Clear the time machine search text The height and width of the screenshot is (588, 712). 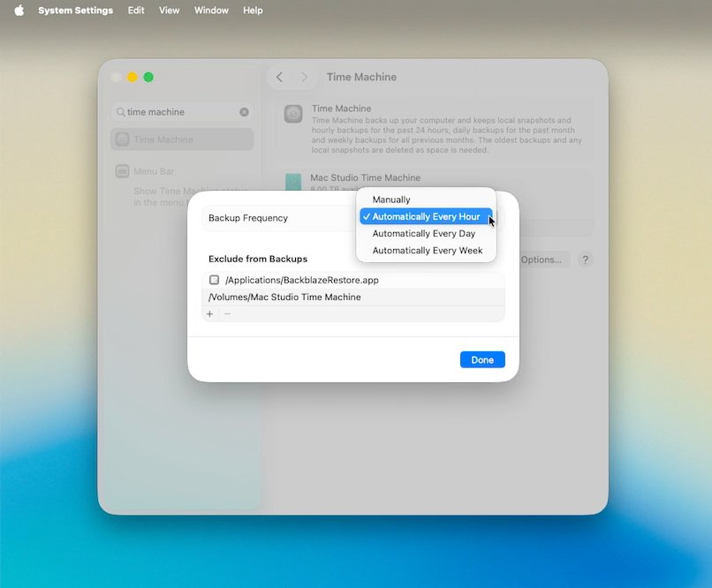[x=245, y=112]
